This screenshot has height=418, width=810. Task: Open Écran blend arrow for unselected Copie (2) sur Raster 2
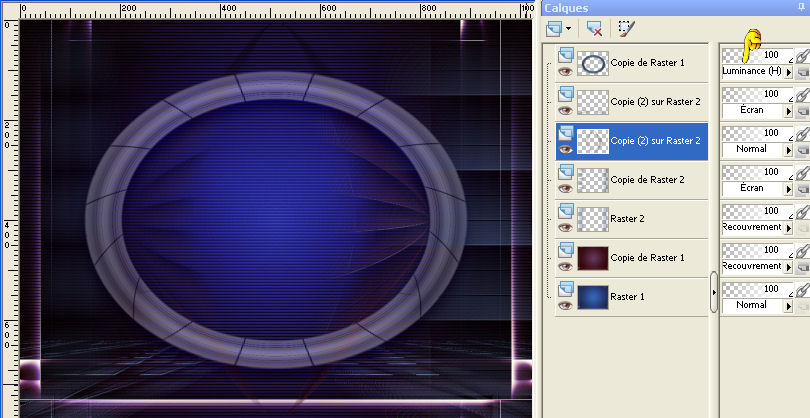point(788,111)
